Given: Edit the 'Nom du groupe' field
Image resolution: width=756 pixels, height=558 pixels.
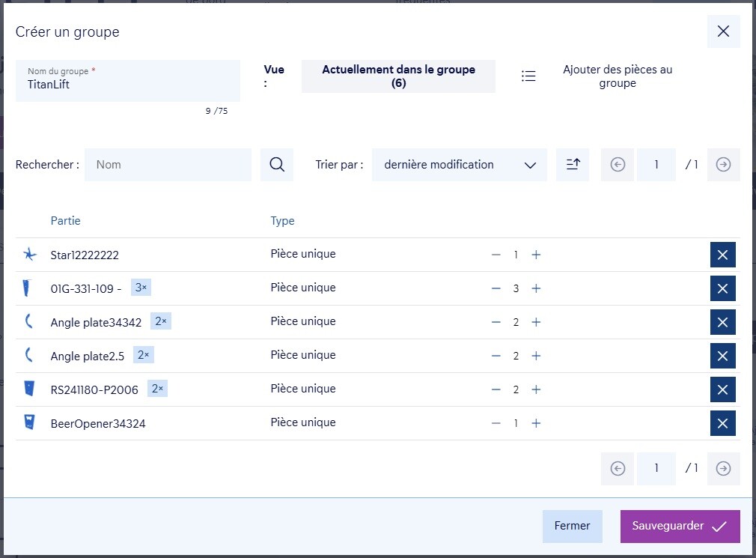Looking at the screenshot, I should 127,85.
